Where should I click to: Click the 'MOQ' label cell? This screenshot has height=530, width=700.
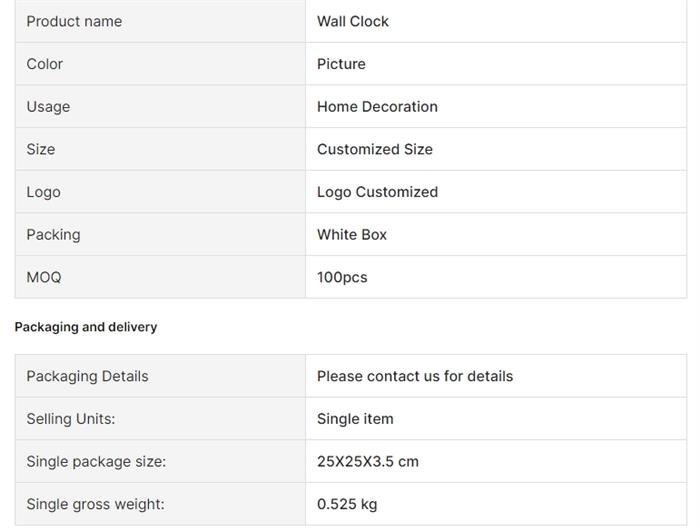44,277
